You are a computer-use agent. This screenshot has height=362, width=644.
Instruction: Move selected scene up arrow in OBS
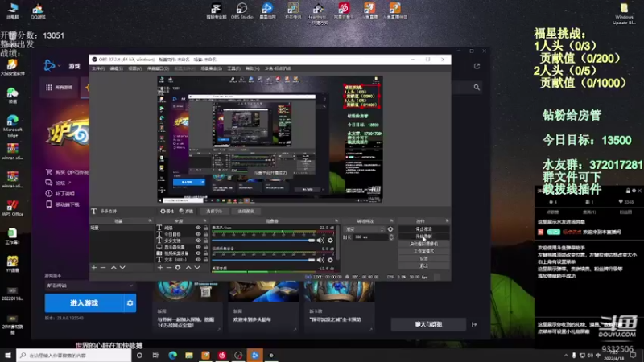(114, 268)
